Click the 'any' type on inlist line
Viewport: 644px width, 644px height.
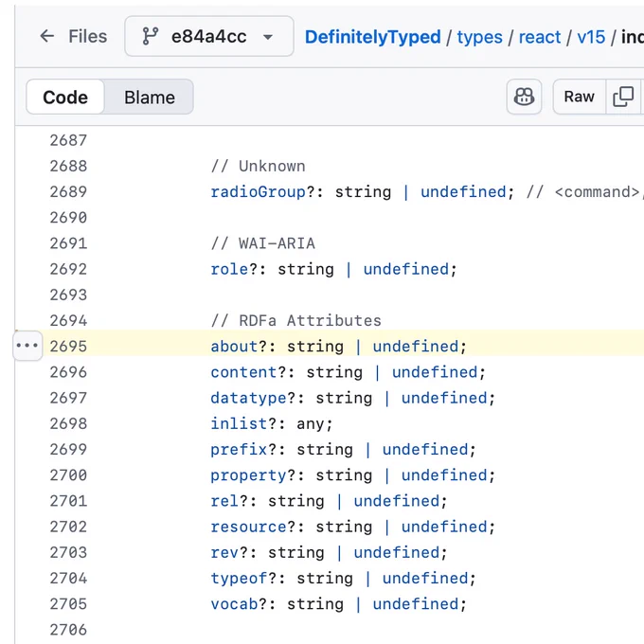tap(311, 424)
